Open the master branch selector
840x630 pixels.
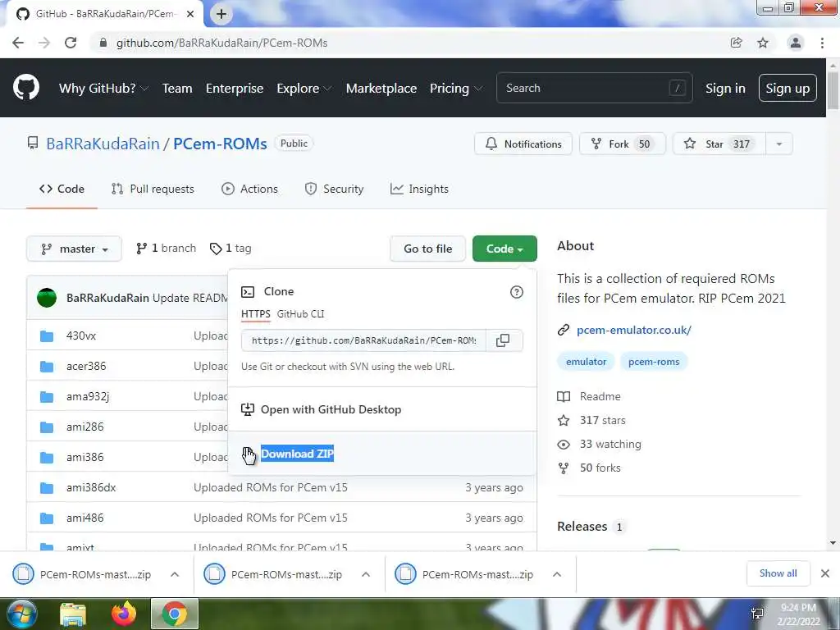pos(74,249)
